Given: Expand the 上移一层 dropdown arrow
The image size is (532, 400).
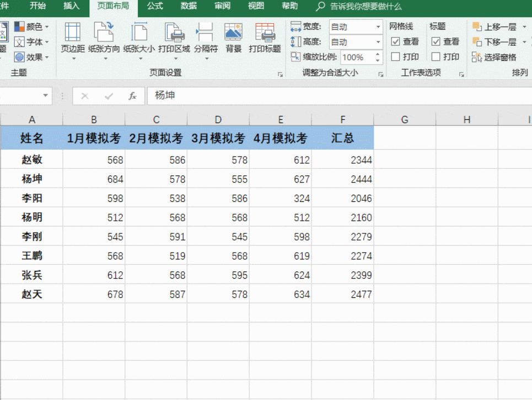Looking at the screenshot, I should (524, 26).
